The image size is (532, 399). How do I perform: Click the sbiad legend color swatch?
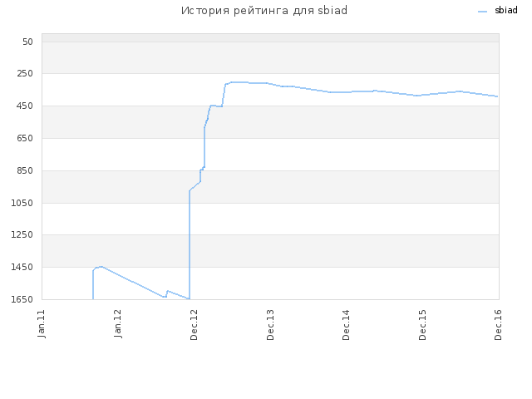point(482,12)
